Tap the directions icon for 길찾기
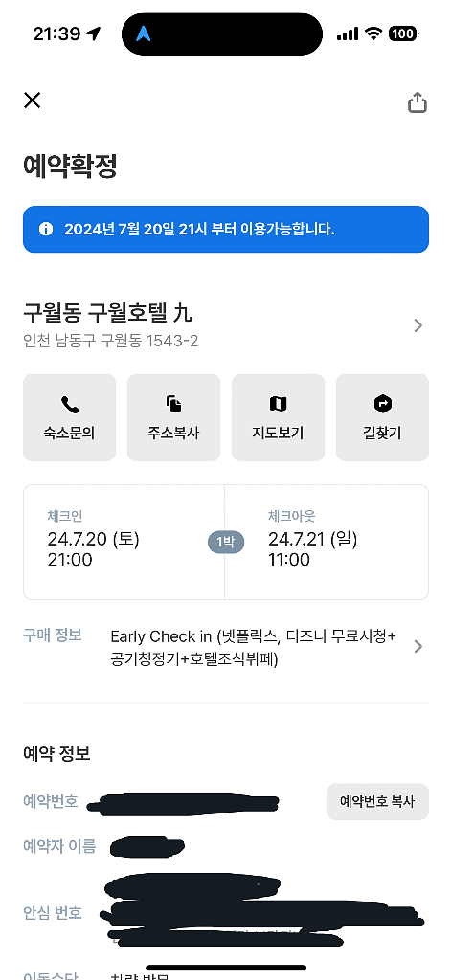452x980 pixels. click(x=383, y=405)
